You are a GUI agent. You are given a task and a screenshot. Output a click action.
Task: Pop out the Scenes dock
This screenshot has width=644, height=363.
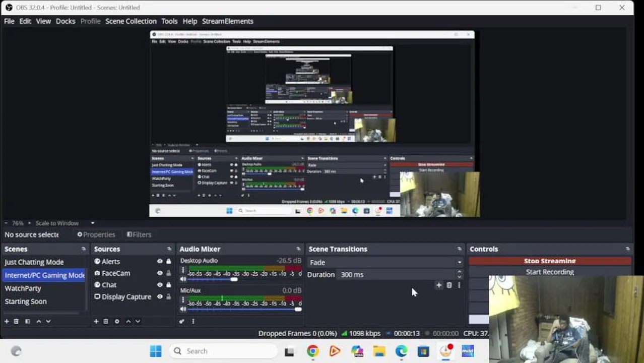[84, 249]
